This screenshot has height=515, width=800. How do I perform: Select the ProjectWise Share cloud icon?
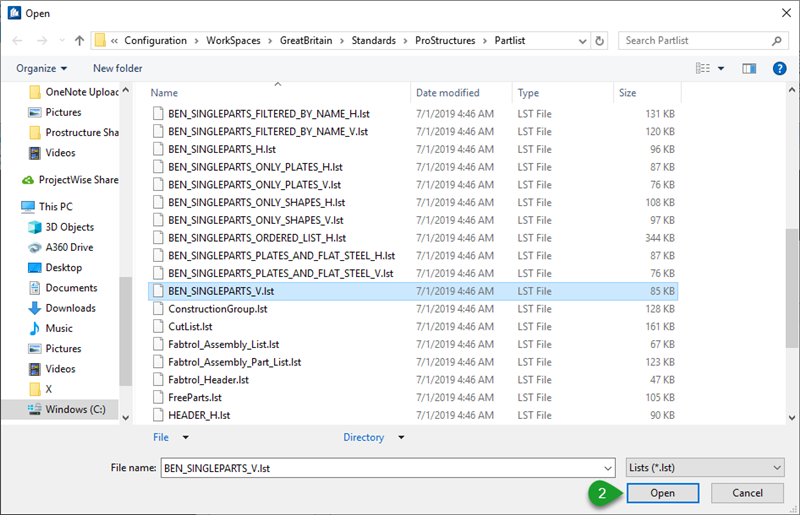(x=28, y=180)
